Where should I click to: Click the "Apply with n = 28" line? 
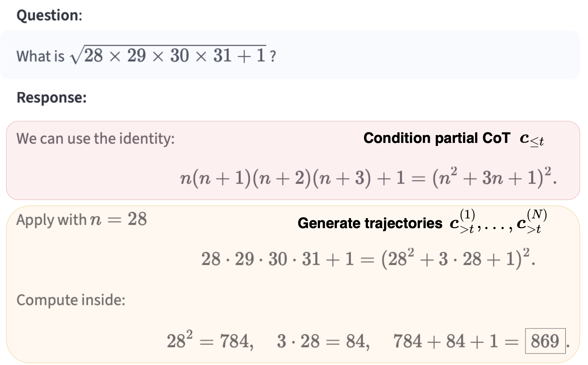click(x=81, y=219)
